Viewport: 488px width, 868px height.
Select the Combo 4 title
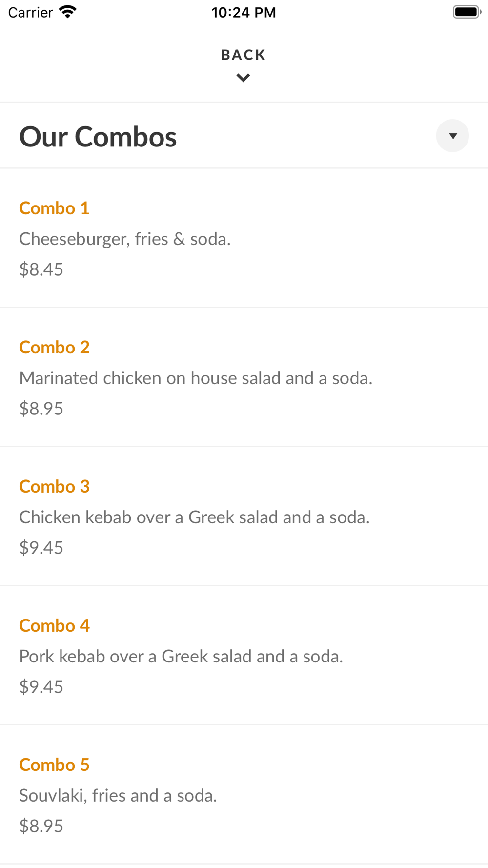coord(54,626)
